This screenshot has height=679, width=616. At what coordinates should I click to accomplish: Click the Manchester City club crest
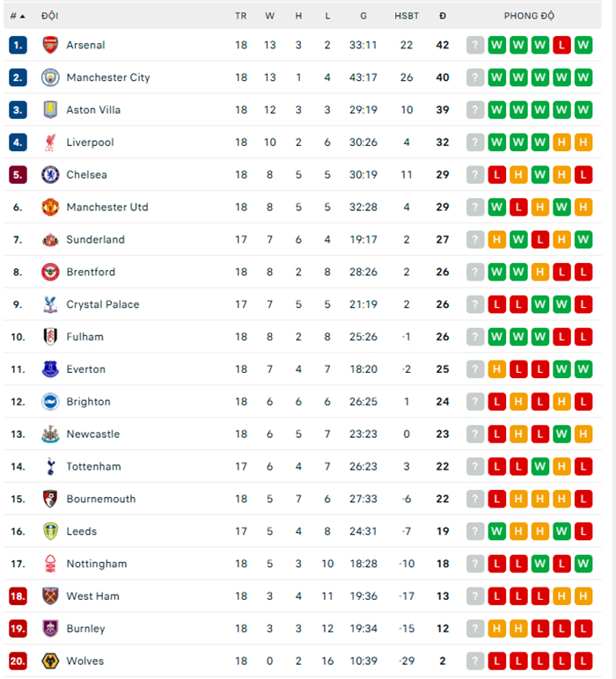tap(50, 77)
